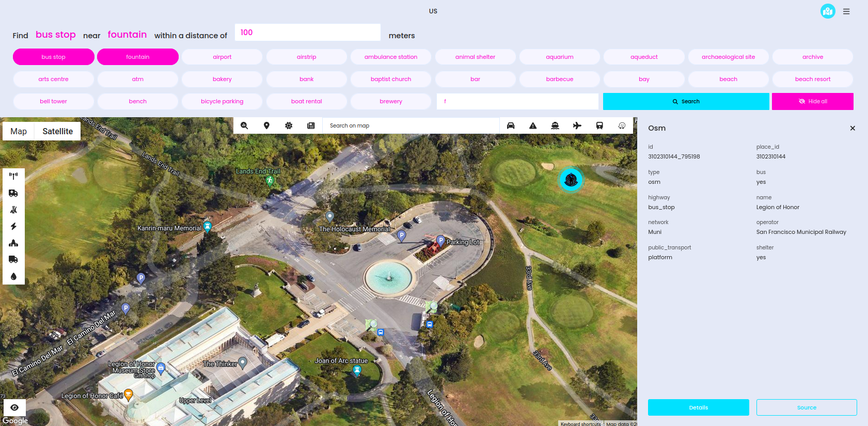
Task: Select the bell tower tag
Action: click(x=54, y=101)
